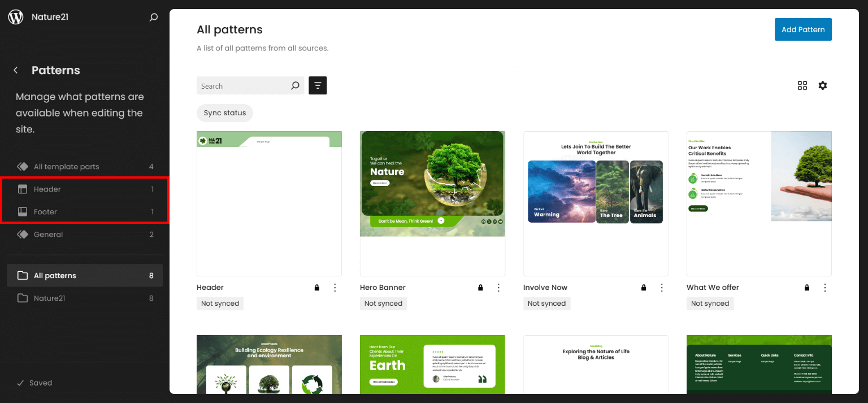Switch layout using the grid view icon

click(802, 86)
